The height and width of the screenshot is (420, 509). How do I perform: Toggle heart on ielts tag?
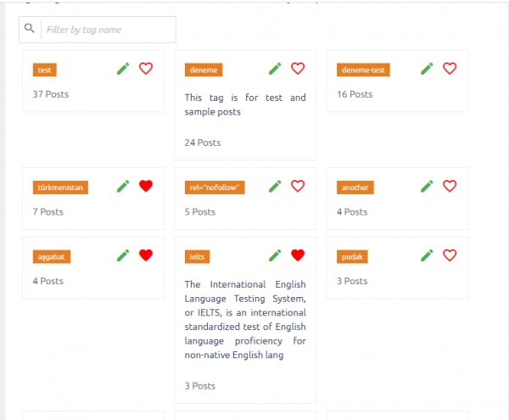pos(297,255)
